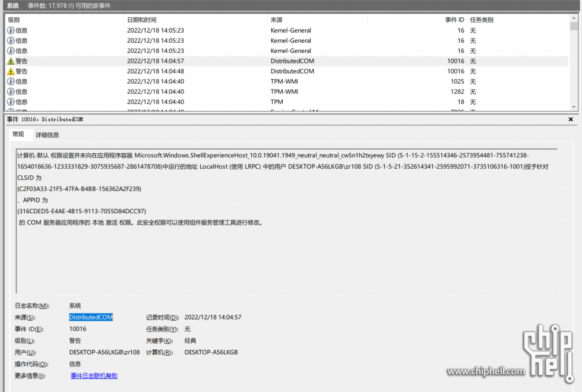Click the 无 task category of event 1282

coord(473,91)
